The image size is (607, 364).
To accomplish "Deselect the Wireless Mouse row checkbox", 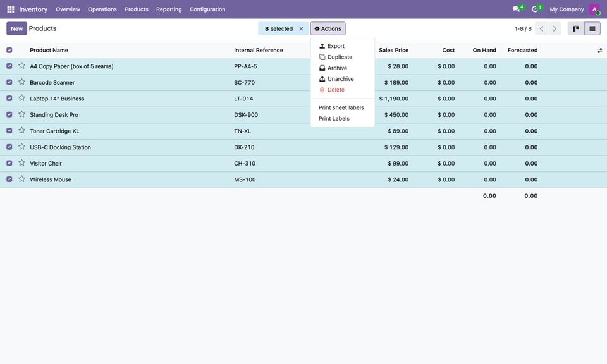I will [9, 179].
